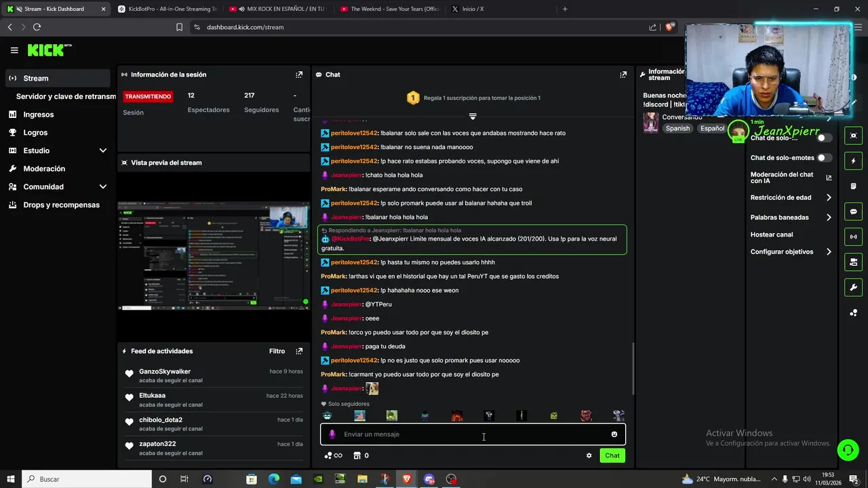This screenshot has height=488, width=868.
Task: Click the Español tag in stream info
Action: coord(712,128)
